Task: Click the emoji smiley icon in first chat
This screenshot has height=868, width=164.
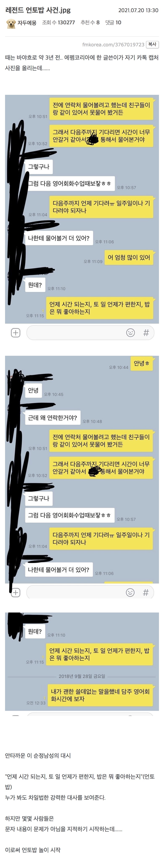Action: tap(130, 333)
